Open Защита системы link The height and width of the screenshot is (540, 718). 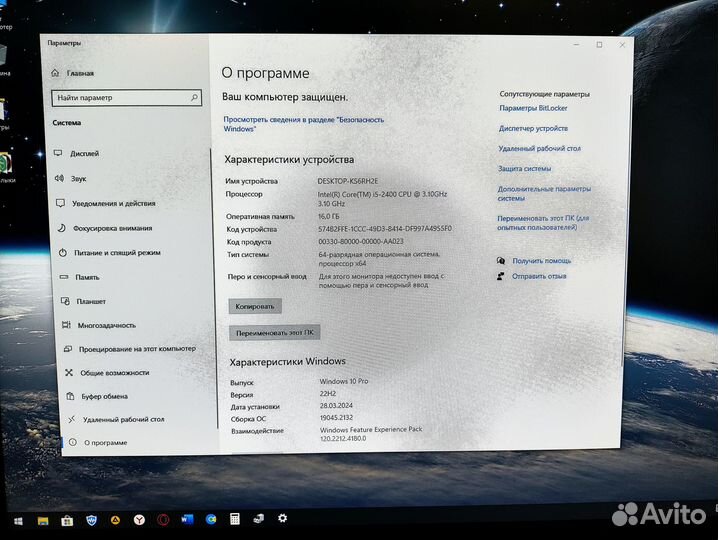pyautogui.click(x=524, y=169)
